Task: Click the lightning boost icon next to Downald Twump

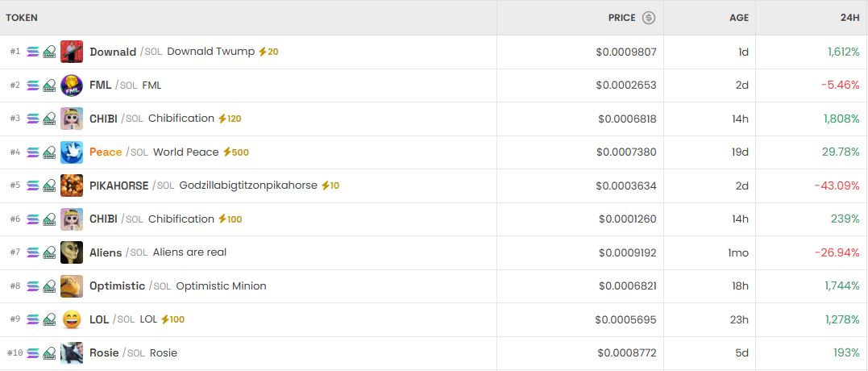Action: pos(262,52)
